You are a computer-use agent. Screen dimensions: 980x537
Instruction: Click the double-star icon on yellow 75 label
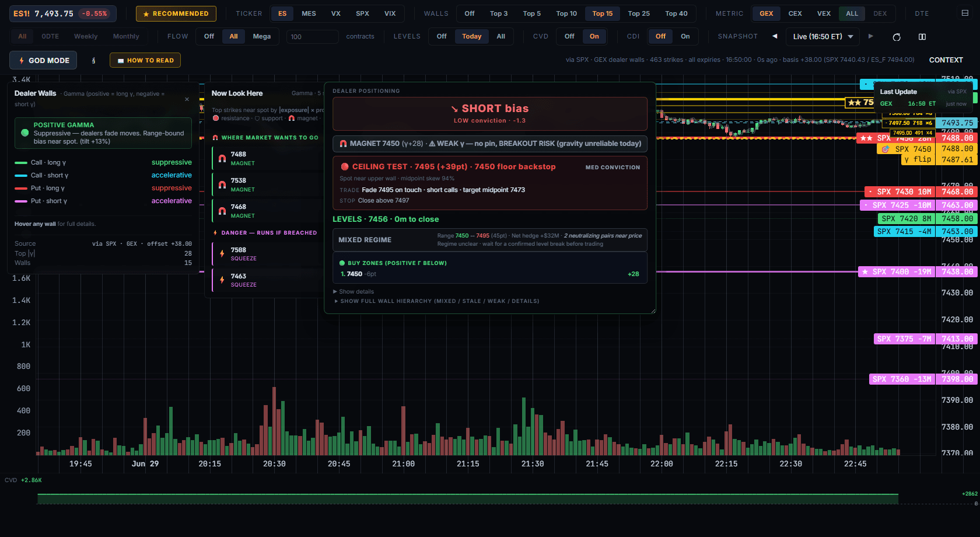[855, 102]
